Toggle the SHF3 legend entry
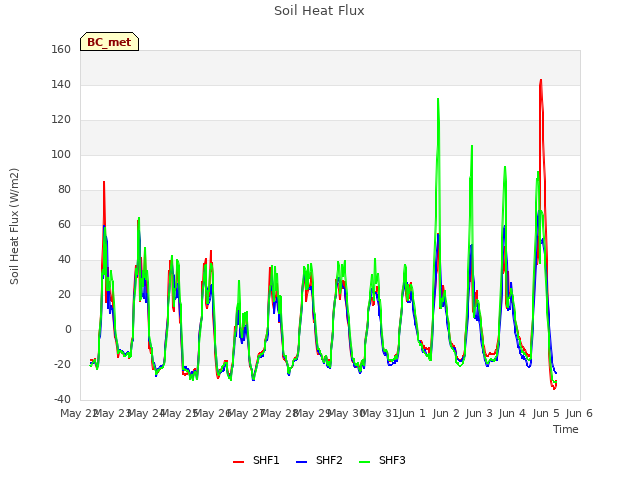640x480 pixels. click(x=382, y=460)
